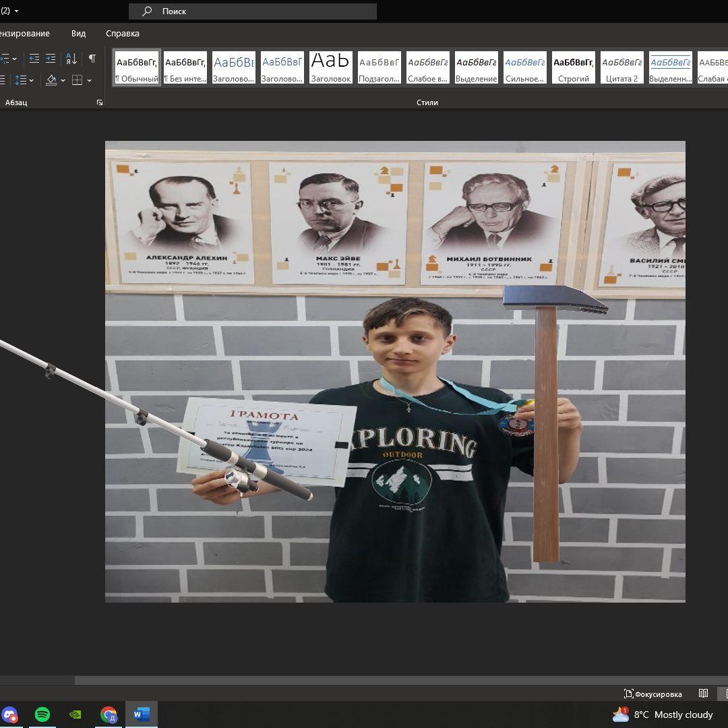Click the magnifier icon in search box
This screenshot has width=728, height=728.
click(147, 11)
